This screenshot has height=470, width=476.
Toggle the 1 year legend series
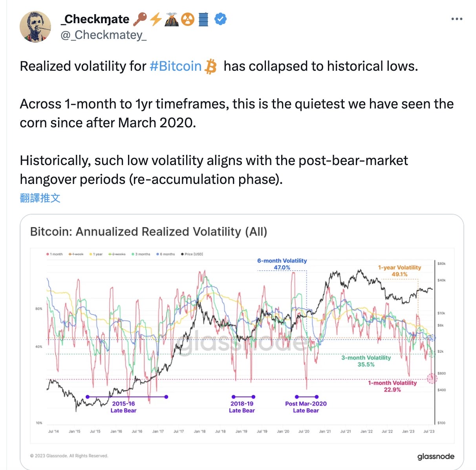[96, 254]
